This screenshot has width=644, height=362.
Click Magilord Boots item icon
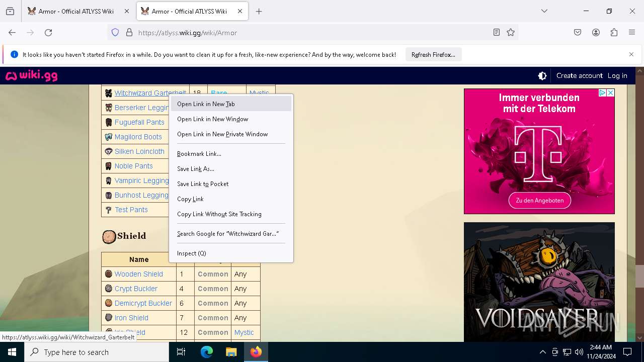click(108, 137)
